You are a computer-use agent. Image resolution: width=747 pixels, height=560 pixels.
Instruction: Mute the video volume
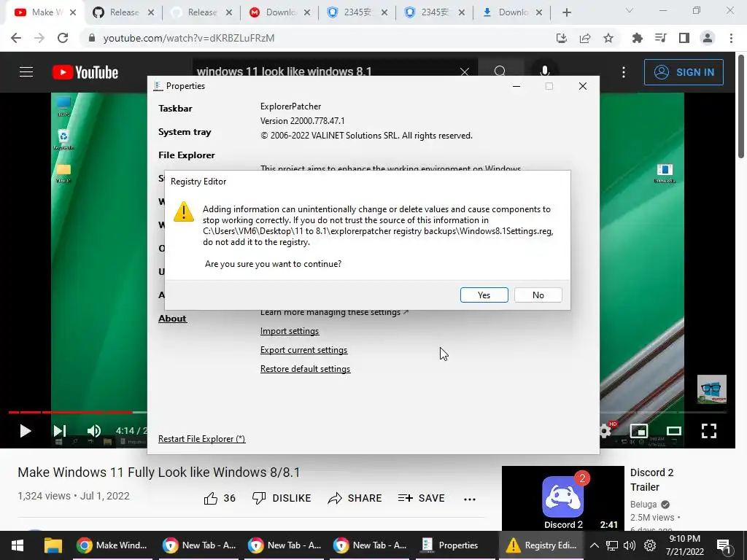(x=94, y=431)
